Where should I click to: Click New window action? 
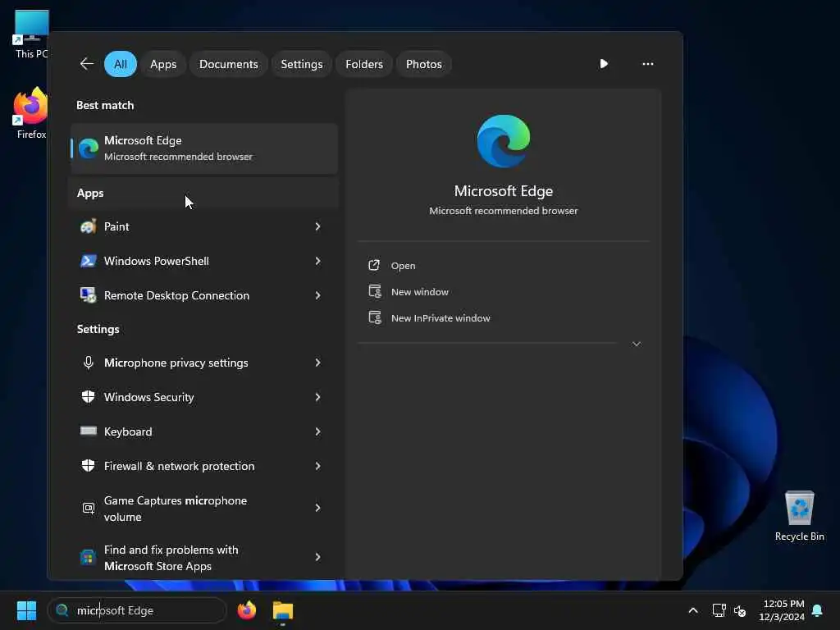coord(419,292)
